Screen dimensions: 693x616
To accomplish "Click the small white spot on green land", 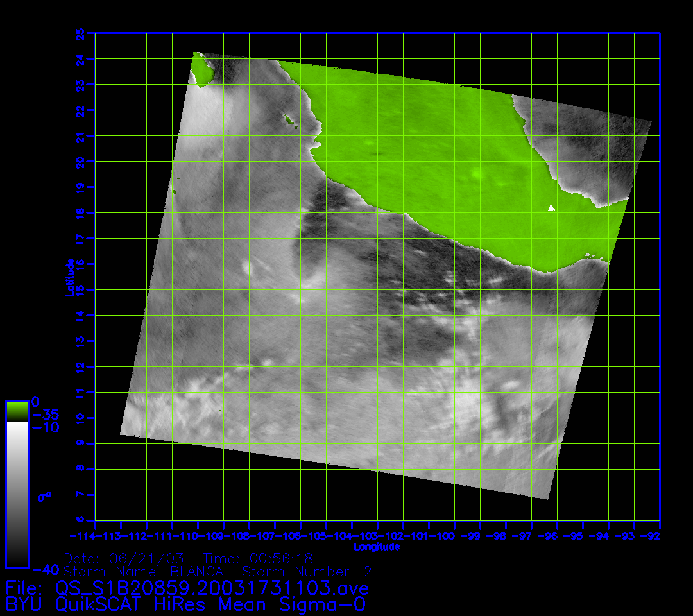I will coord(551,208).
